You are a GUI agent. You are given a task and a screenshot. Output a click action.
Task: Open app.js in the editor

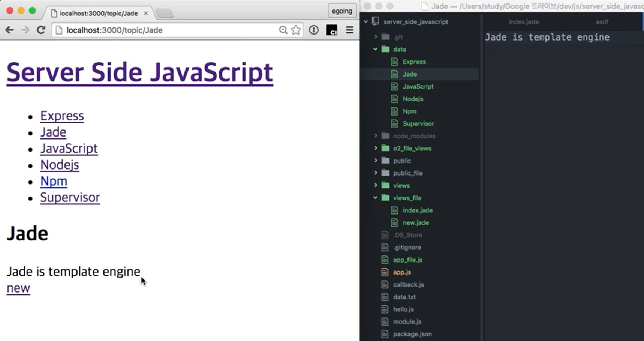coord(402,272)
